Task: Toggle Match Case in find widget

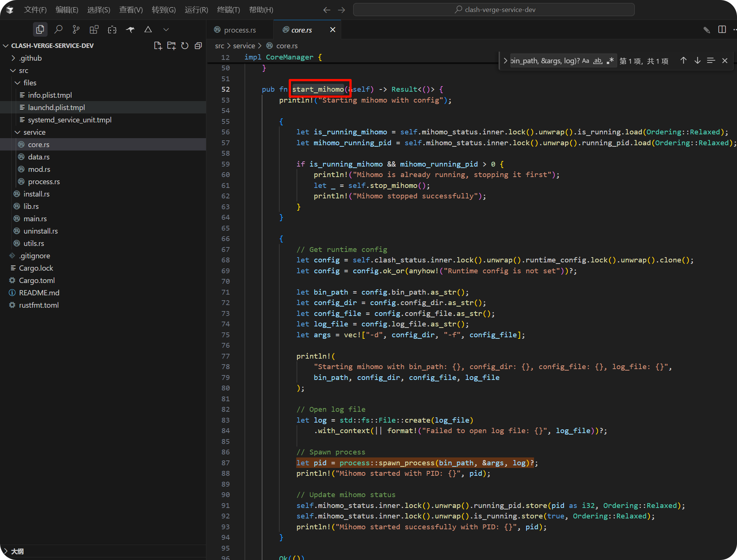Action: tap(585, 61)
